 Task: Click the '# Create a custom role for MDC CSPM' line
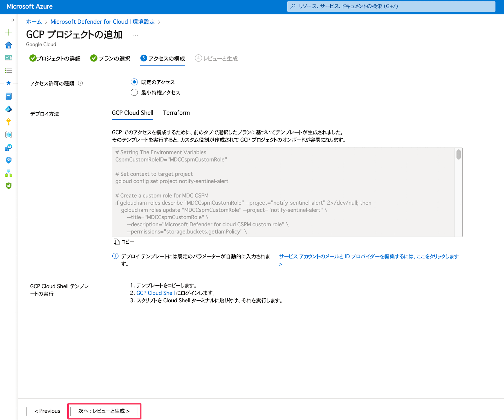[162, 196]
